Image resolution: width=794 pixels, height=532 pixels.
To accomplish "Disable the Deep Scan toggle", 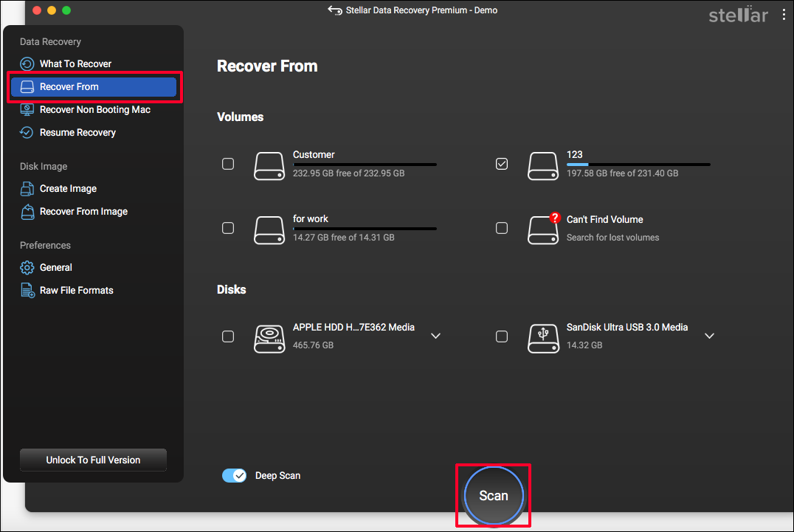I will pyautogui.click(x=234, y=475).
